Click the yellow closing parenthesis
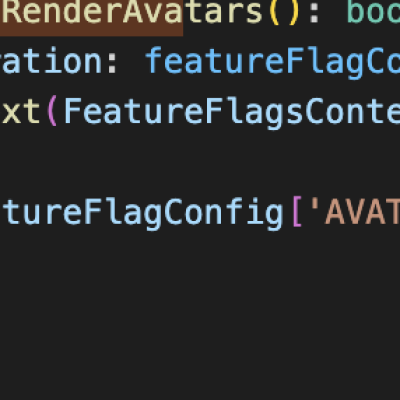 (x=294, y=12)
